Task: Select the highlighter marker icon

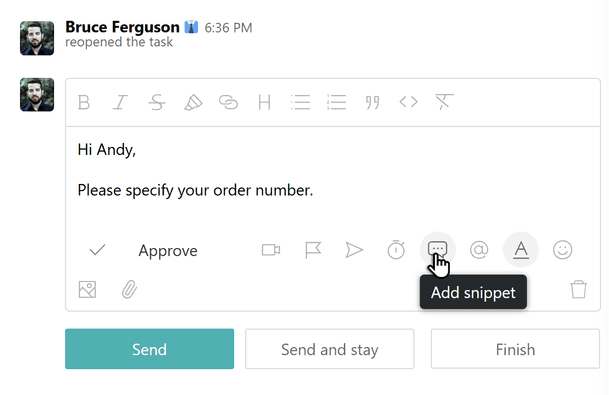Action: (x=193, y=103)
